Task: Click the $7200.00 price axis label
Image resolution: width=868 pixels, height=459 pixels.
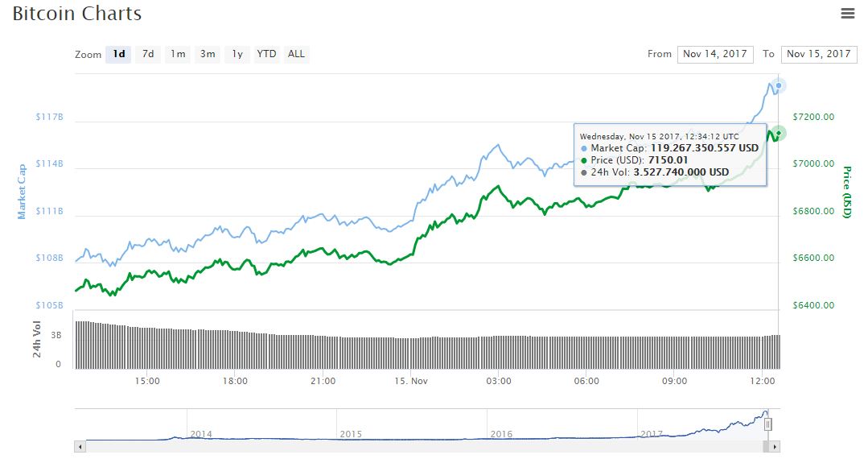Action: coord(813,117)
